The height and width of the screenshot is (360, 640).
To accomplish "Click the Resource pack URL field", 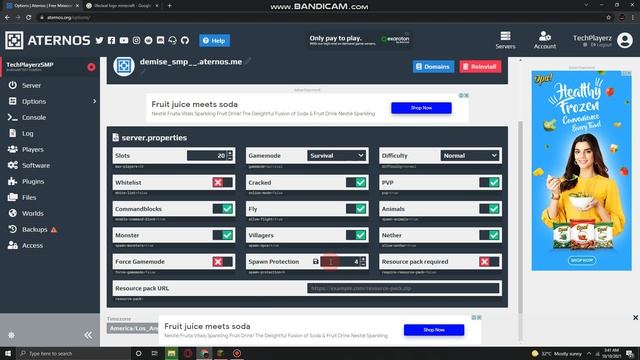I will [x=403, y=288].
